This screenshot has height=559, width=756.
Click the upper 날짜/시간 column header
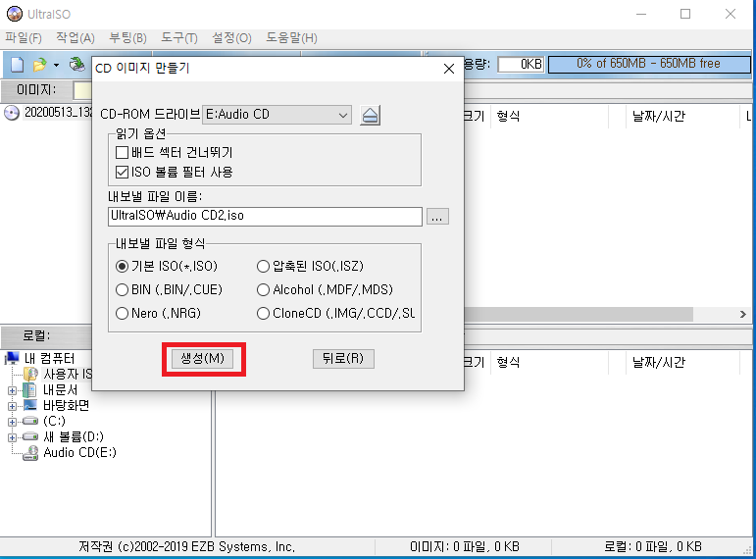pyautogui.click(x=658, y=117)
